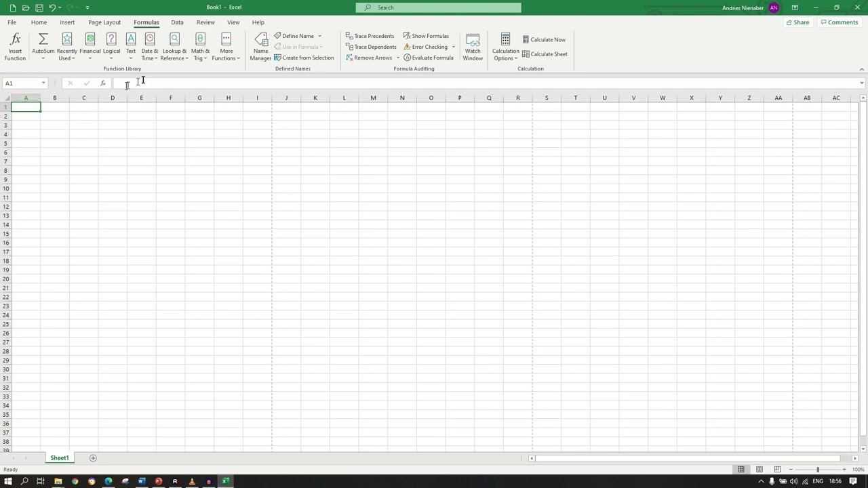The width and height of the screenshot is (868, 488).
Task: Click the AutoSum icon
Action: point(42,39)
